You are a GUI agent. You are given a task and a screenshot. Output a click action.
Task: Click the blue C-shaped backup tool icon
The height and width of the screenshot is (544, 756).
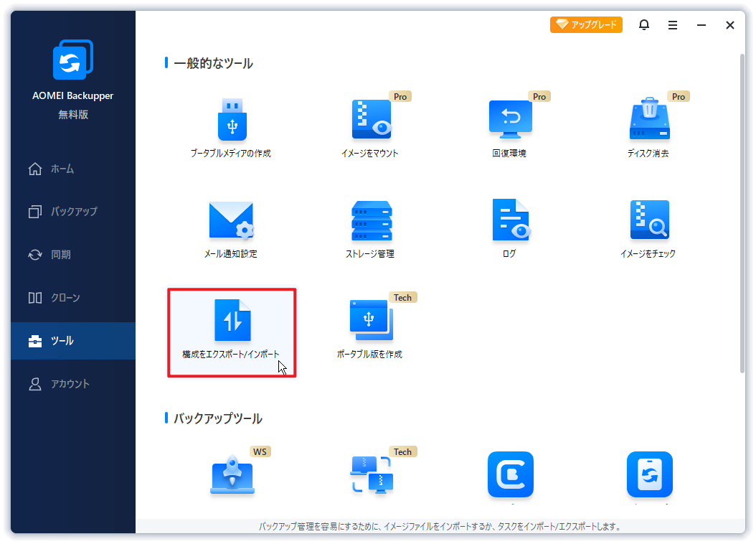pyautogui.click(x=511, y=474)
